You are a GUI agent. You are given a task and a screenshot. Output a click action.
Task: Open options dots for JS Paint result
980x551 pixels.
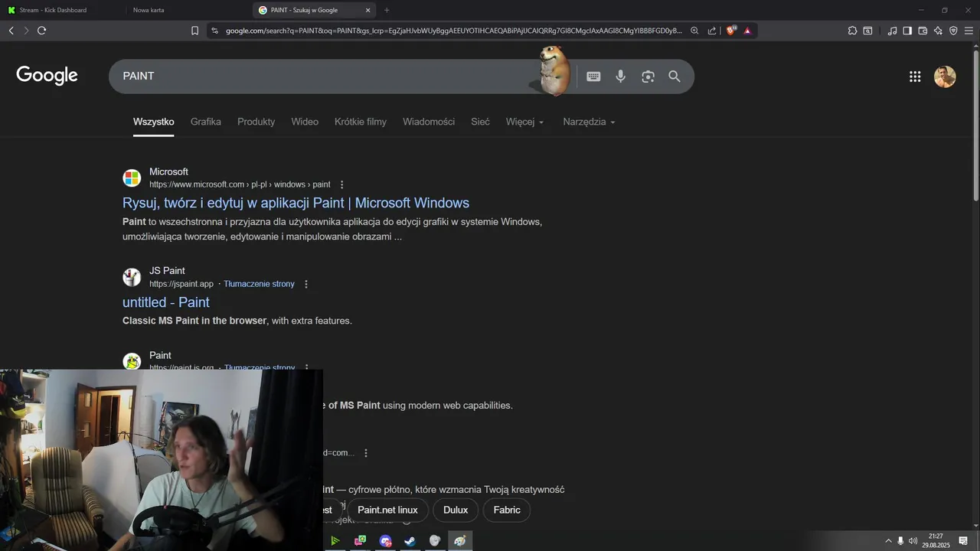(x=306, y=284)
